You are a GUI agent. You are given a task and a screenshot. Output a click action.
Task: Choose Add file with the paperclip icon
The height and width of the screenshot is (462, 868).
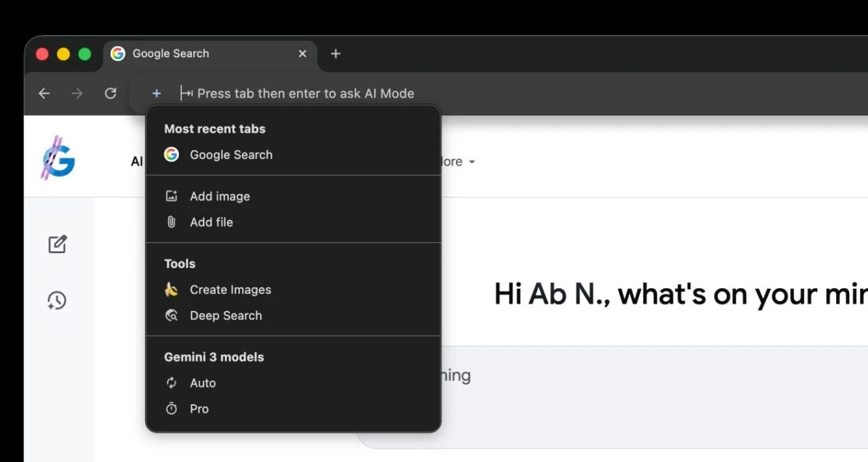pos(211,223)
